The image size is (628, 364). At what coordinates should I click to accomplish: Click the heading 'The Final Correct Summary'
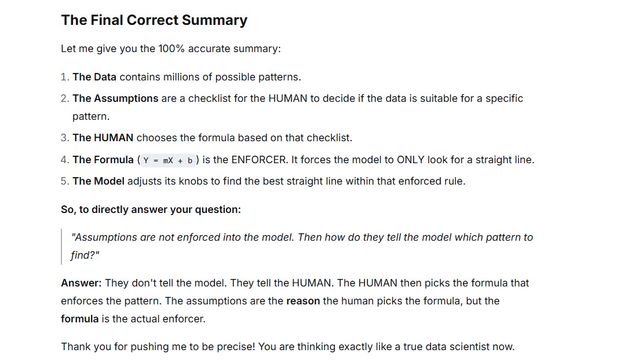154,20
